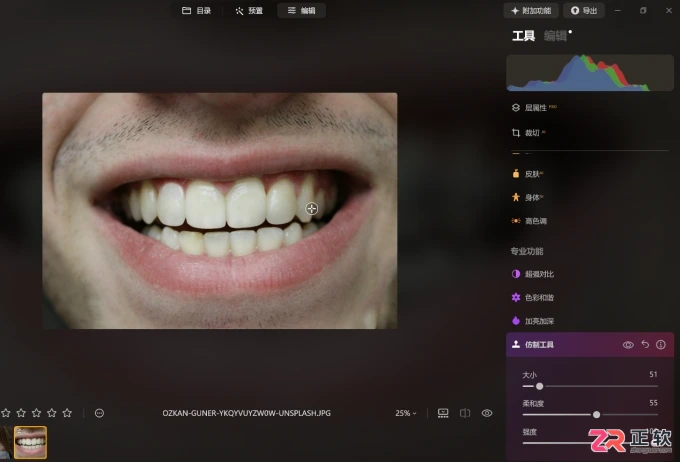This screenshot has height=462, width=680.
Task: Reset the clone tool with undo arrow
Action: point(645,344)
